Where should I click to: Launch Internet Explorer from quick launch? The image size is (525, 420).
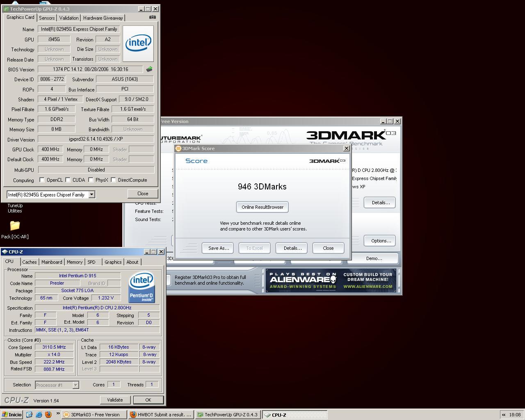click(x=39, y=415)
